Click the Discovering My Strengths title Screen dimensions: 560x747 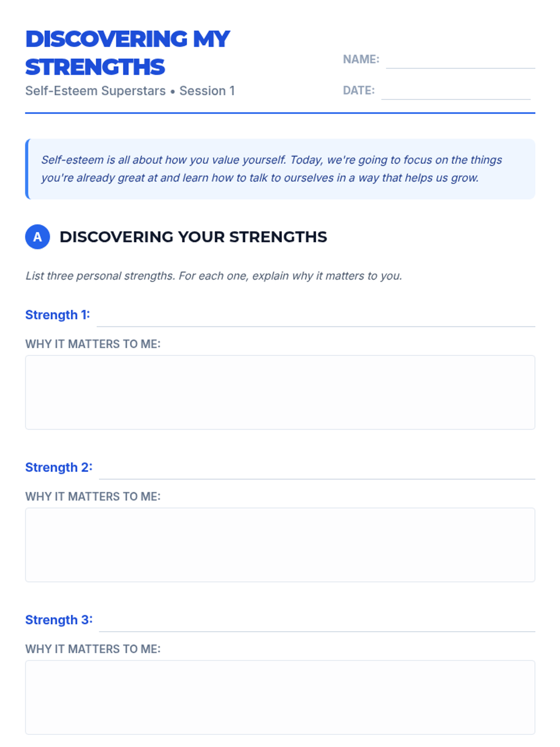click(127, 53)
